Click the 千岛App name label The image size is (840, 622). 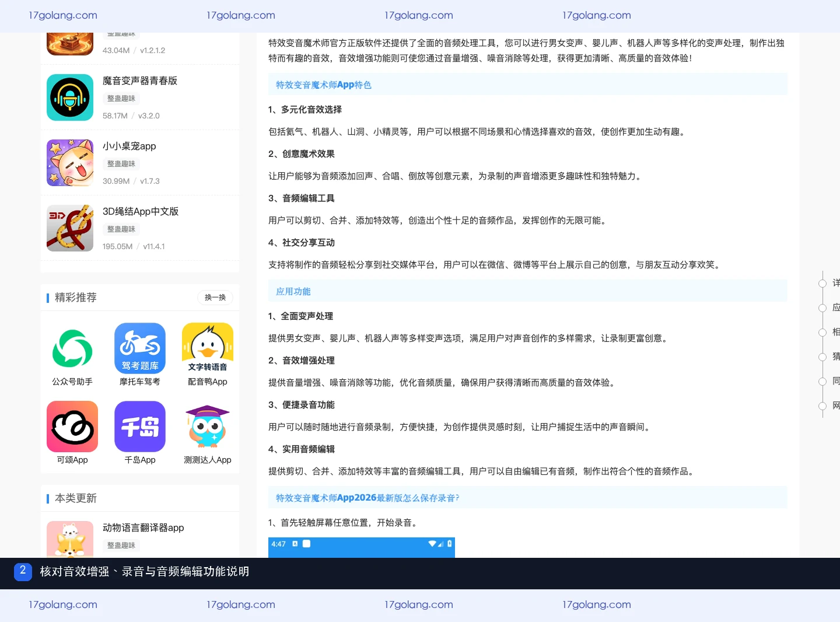(x=140, y=460)
